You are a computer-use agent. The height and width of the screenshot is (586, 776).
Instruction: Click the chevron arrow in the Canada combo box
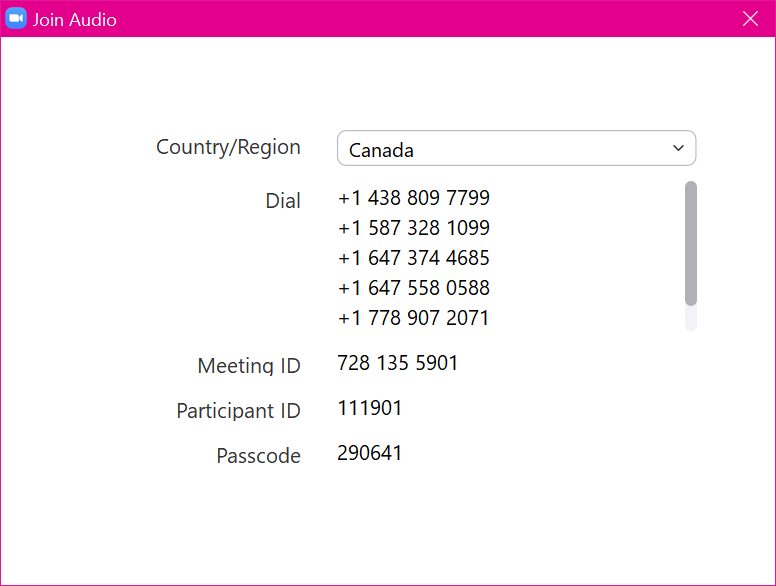(x=679, y=149)
